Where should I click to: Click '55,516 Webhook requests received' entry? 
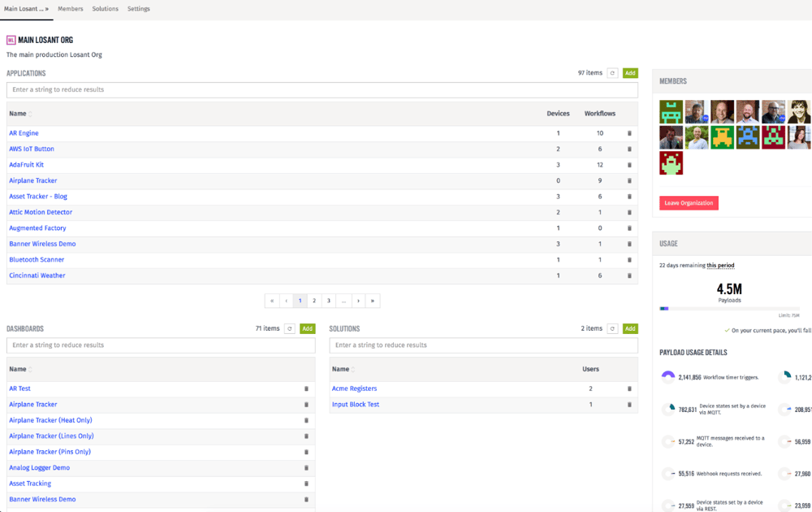coord(713,474)
